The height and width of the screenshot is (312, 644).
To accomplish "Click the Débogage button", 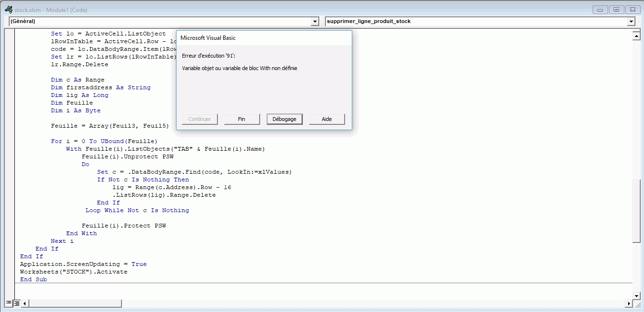I will pyautogui.click(x=285, y=119).
